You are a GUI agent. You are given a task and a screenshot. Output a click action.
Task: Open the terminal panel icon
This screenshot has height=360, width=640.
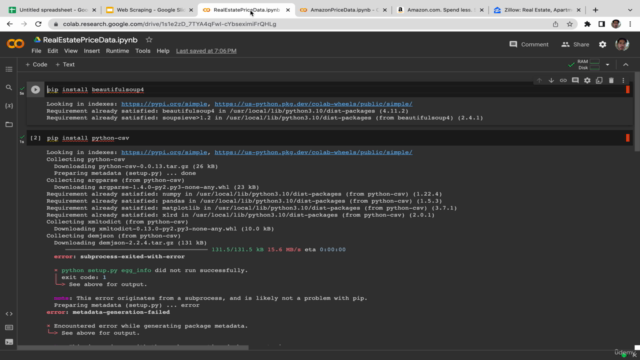tap(9, 342)
